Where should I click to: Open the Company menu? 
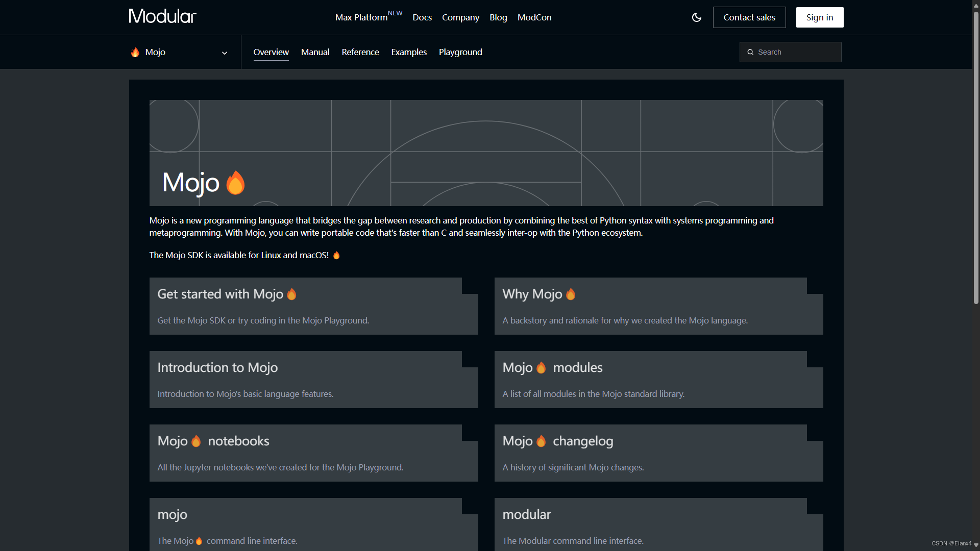[460, 17]
